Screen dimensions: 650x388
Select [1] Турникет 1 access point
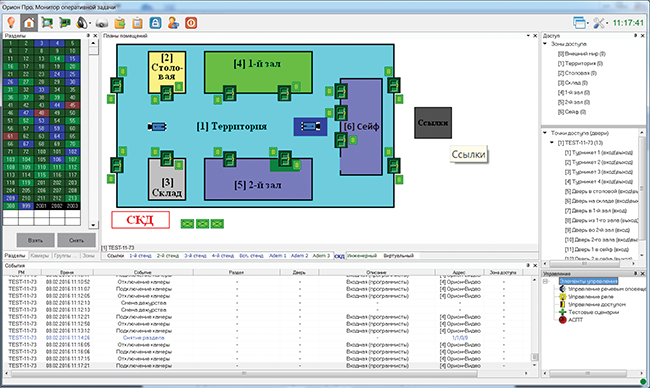(599, 153)
